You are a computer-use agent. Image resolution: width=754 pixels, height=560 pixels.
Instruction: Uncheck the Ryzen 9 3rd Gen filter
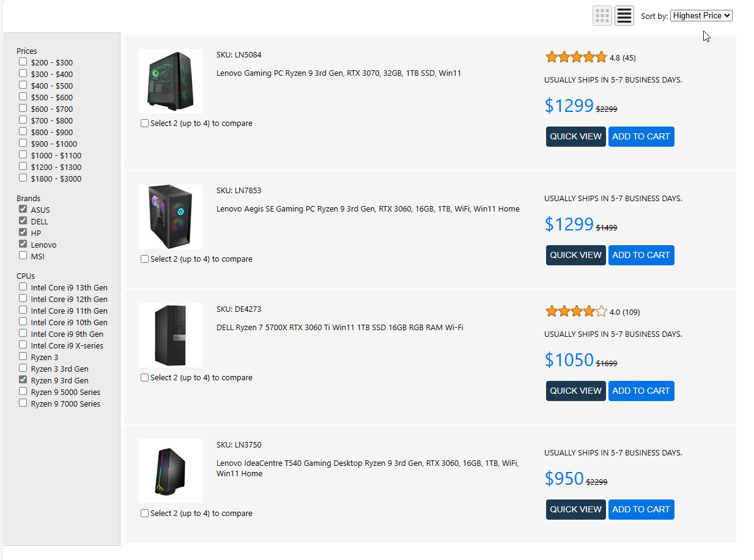(x=23, y=380)
